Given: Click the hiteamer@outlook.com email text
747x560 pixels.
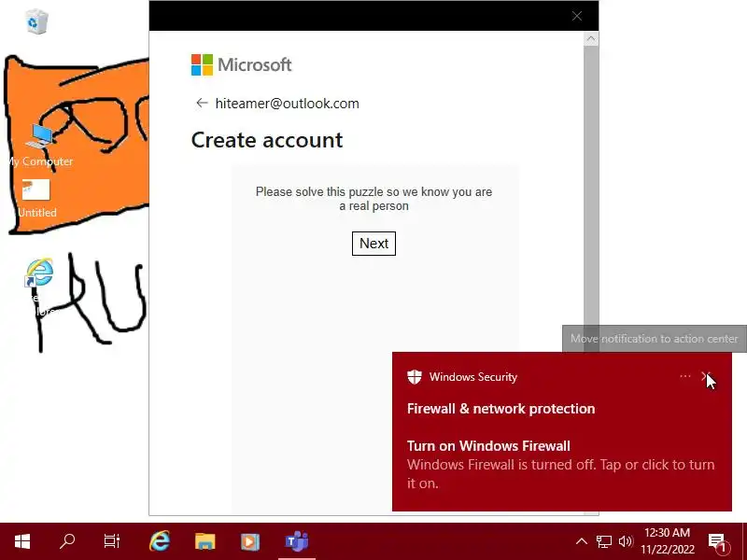Looking at the screenshot, I should (288, 104).
